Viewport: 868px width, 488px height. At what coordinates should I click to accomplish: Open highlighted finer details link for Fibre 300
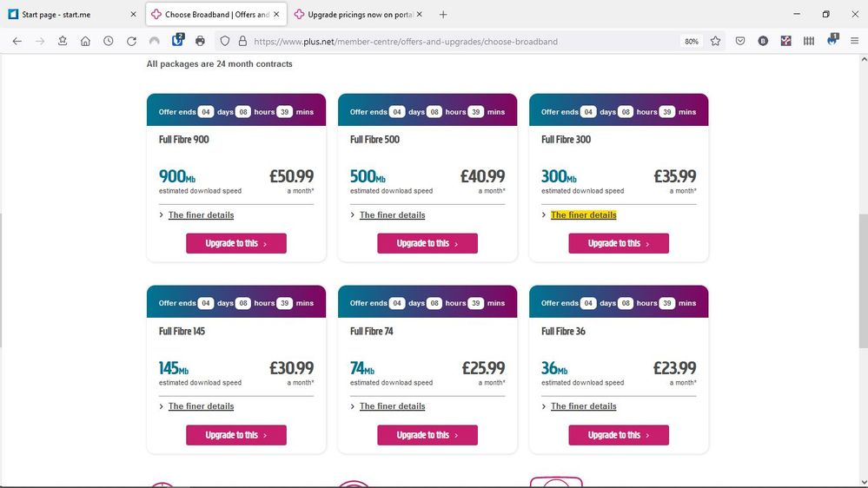[583, 214]
